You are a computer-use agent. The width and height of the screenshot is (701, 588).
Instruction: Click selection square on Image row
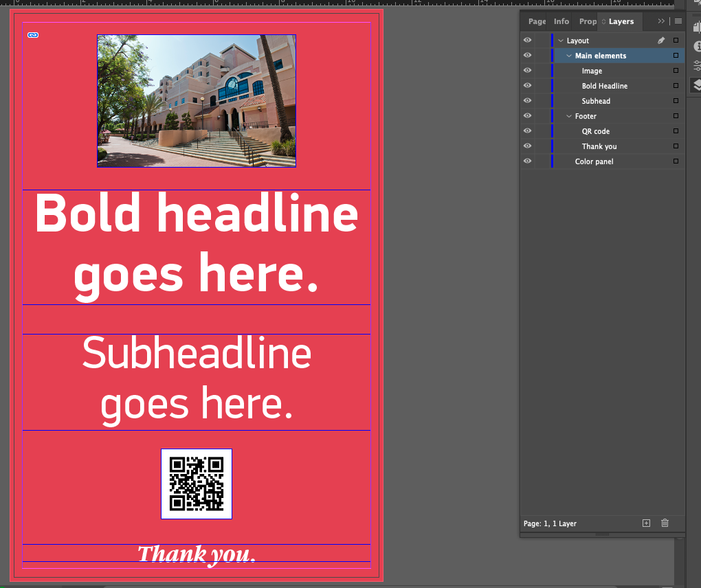(676, 71)
